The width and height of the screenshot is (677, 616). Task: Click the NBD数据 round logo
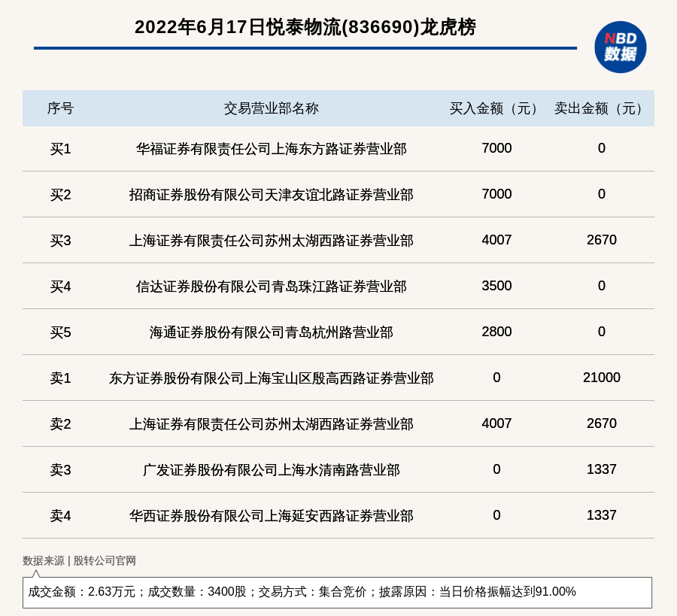(620, 47)
